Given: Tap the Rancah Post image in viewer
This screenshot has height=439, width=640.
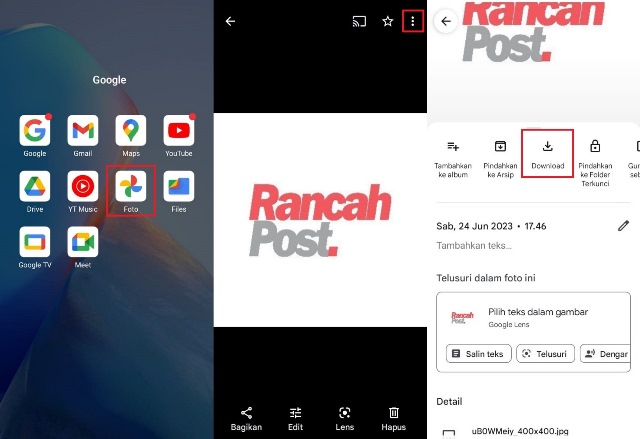Looking at the screenshot, I should point(320,220).
